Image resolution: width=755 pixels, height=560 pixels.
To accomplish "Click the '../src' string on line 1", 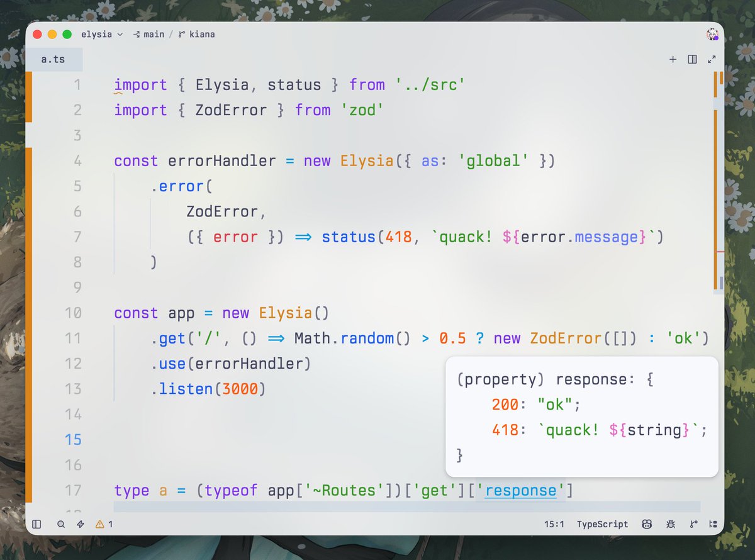I will (430, 85).
